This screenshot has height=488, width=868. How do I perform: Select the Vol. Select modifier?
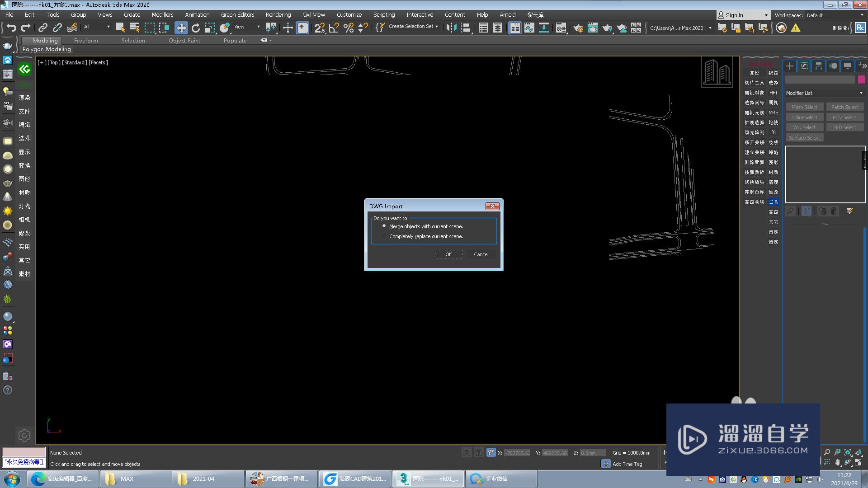(804, 127)
